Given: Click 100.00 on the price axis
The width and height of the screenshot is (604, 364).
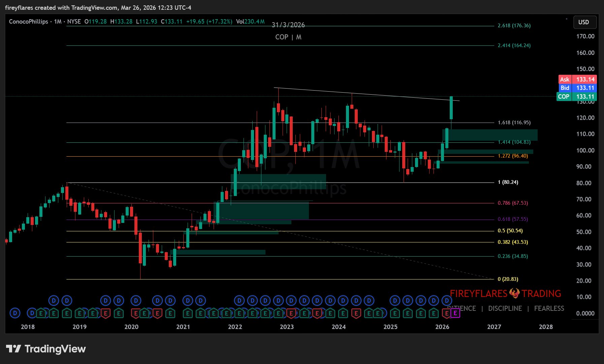Looking at the screenshot, I should coord(585,151).
